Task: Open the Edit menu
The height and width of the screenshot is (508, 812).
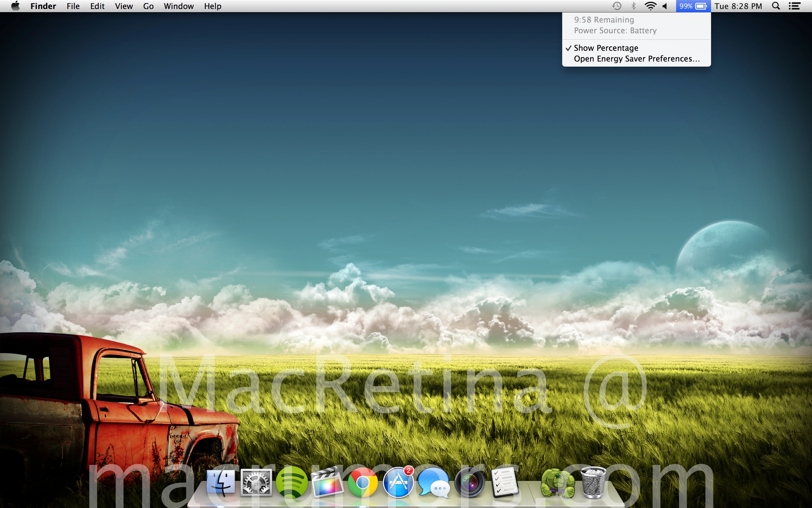Action: [x=97, y=6]
